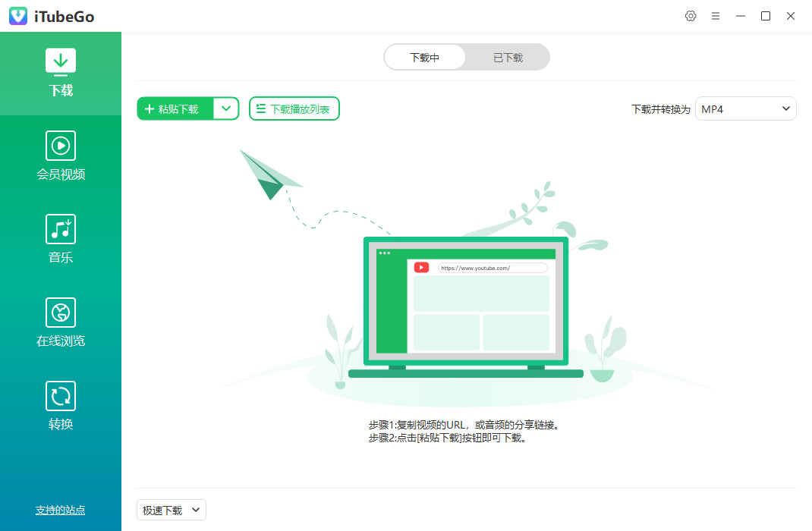Switch to the 已下载 tab
The height and width of the screenshot is (531, 812).
tap(507, 57)
